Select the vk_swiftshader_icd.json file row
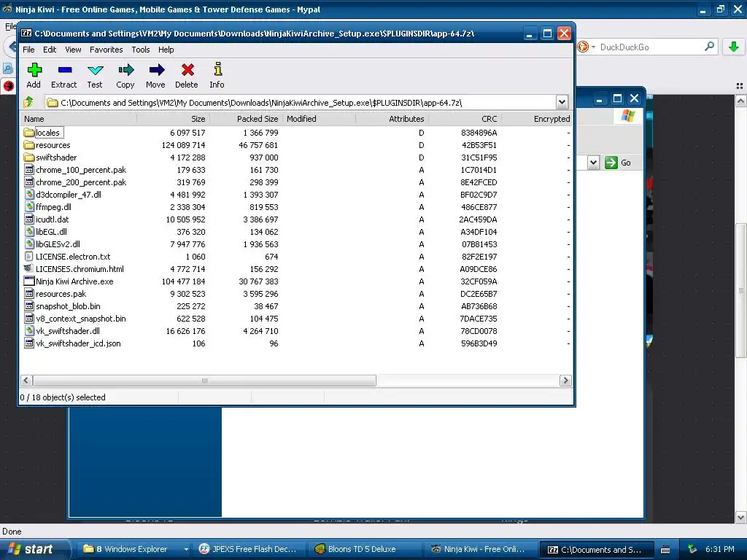This screenshot has height=560, width=747. click(x=296, y=343)
